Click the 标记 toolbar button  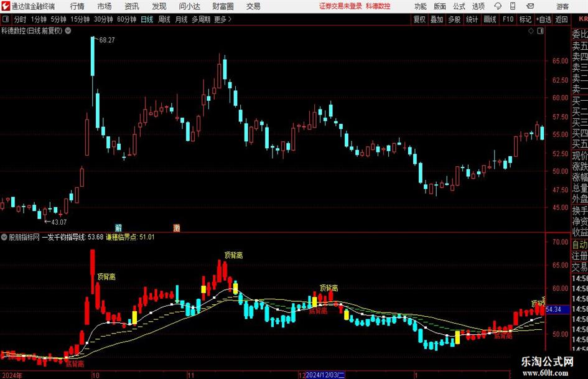[525, 19]
